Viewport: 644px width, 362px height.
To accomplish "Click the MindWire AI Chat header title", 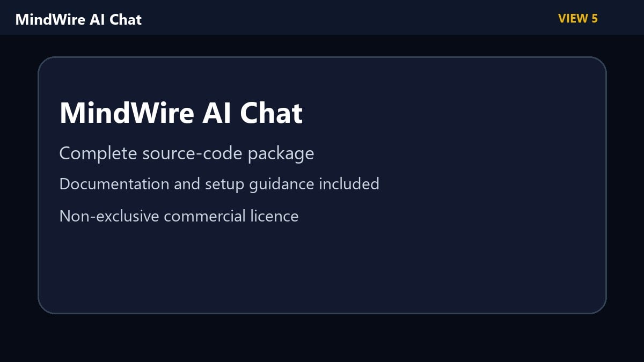I will point(78,19).
